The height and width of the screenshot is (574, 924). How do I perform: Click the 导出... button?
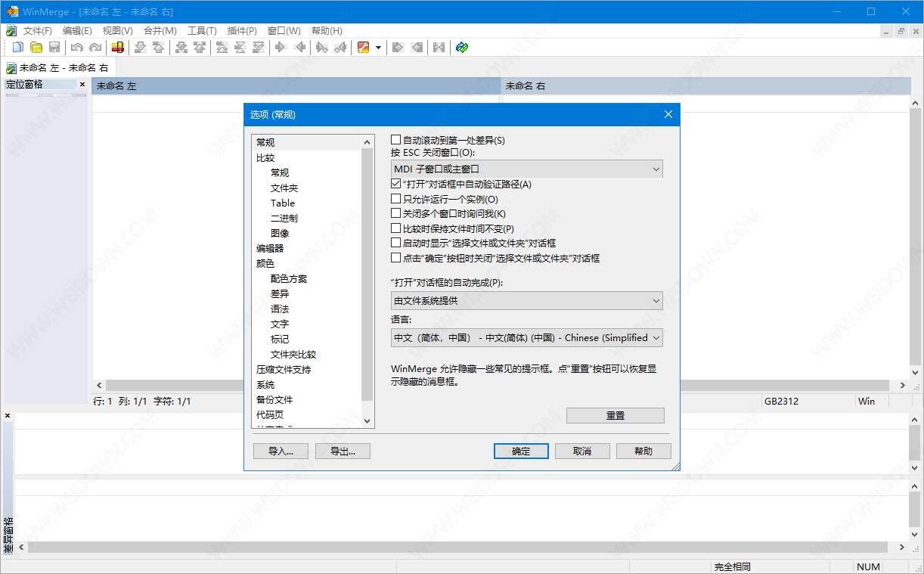[x=343, y=451]
